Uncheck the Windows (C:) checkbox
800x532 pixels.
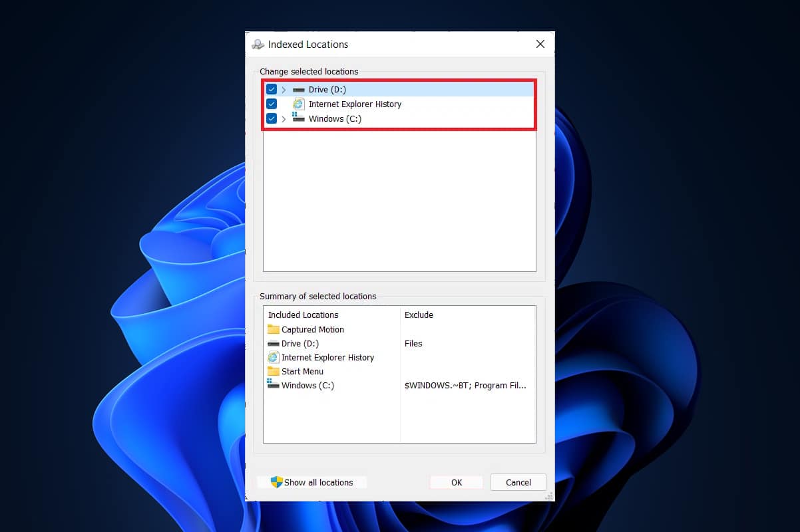(271, 118)
